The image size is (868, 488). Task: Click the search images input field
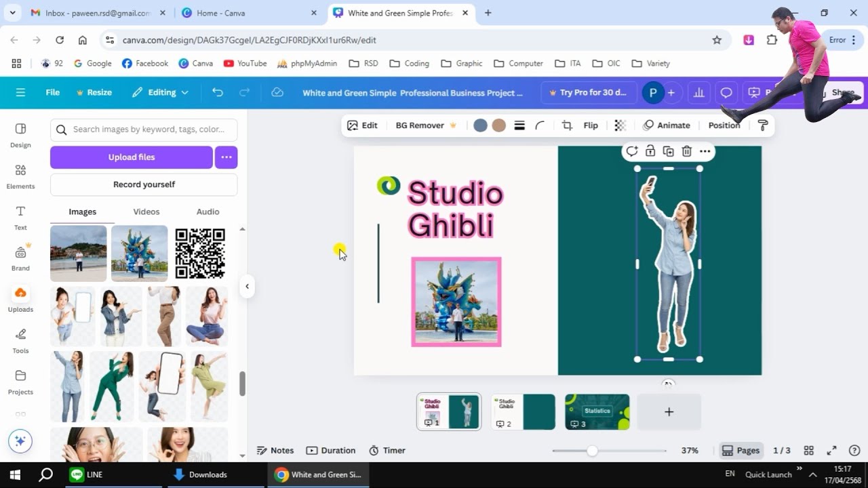(x=144, y=129)
